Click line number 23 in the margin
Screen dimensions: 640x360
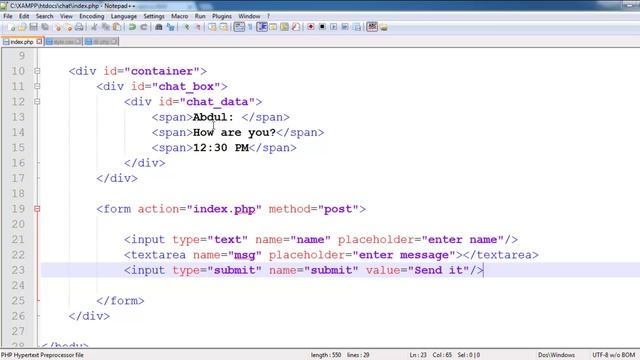coord(18,270)
